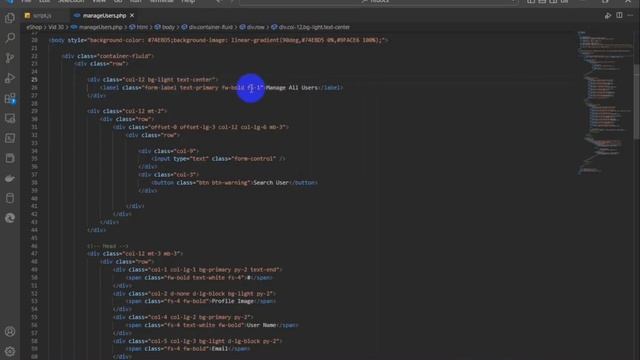
Task: Click the 'Search User' button text in code
Action: coord(271,182)
